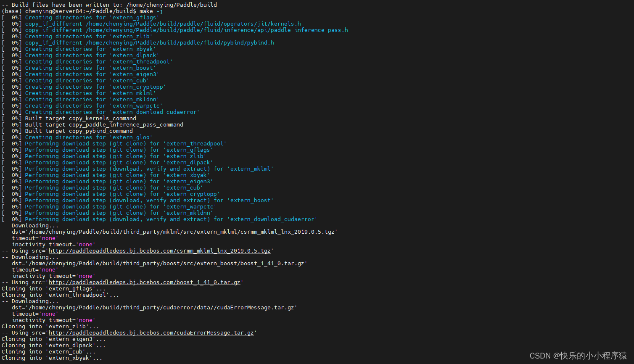Click 'Creating directories for extern_cub' line
This screenshot has height=364, width=634.
76,80
